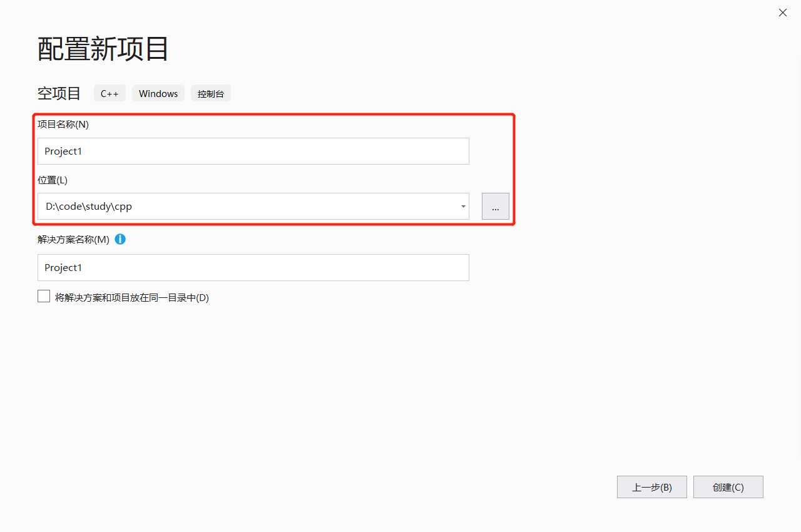801x532 pixels.
Task: Click the 配置新项目 heading
Action: 103,48
